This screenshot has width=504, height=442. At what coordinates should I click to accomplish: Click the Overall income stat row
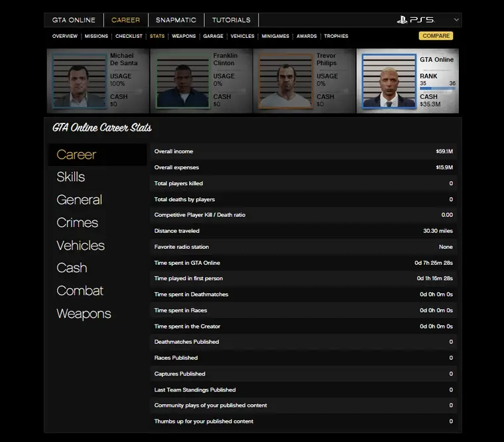(x=304, y=152)
